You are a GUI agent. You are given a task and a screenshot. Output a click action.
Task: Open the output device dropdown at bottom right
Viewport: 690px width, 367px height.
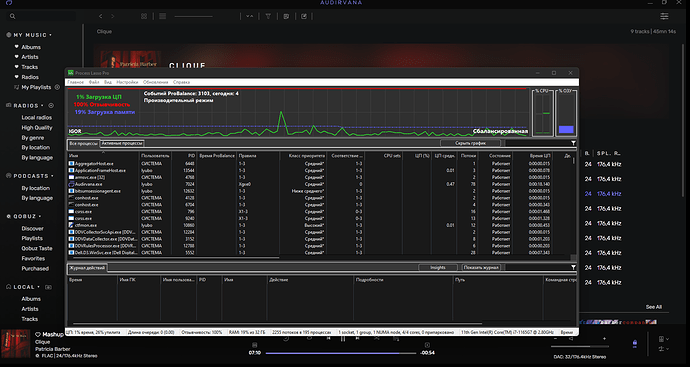[x=663, y=339]
